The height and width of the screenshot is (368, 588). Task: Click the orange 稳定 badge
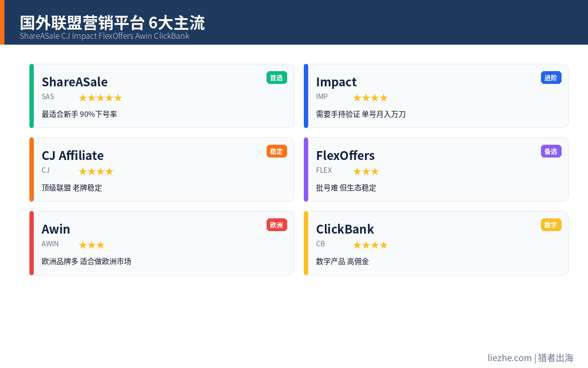[x=277, y=151]
